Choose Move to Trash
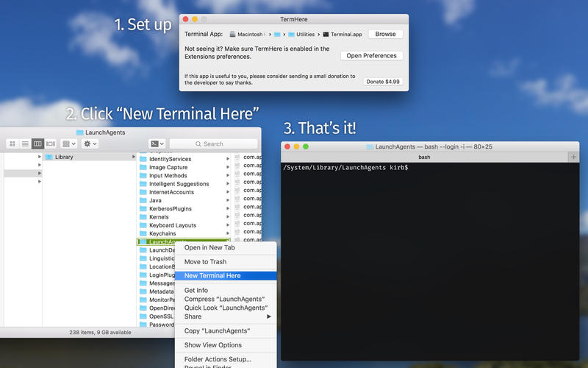Screen dimensions: 588x368 tap(226, 262)
